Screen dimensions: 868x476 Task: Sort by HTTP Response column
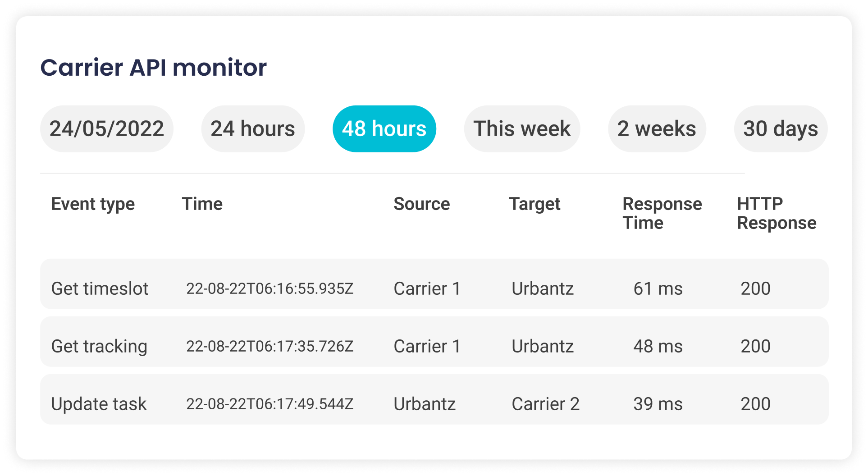tap(776, 213)
